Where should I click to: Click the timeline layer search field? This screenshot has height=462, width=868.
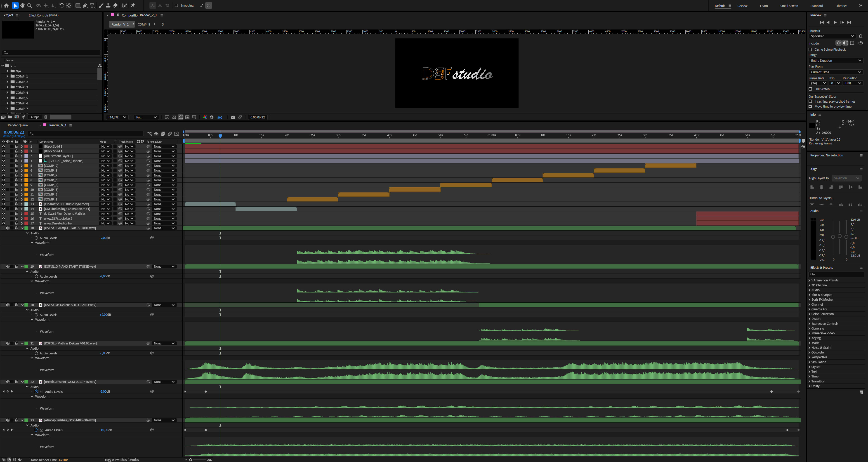tap(86, 133)
